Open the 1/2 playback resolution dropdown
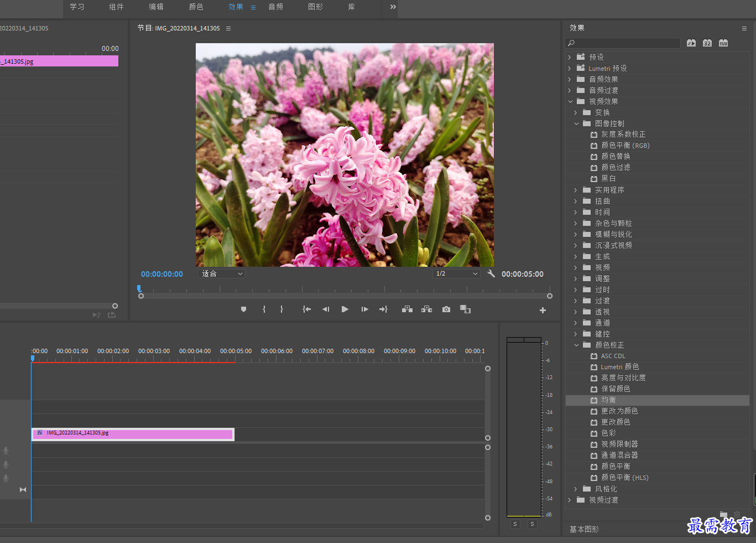 tap(456, 274)
